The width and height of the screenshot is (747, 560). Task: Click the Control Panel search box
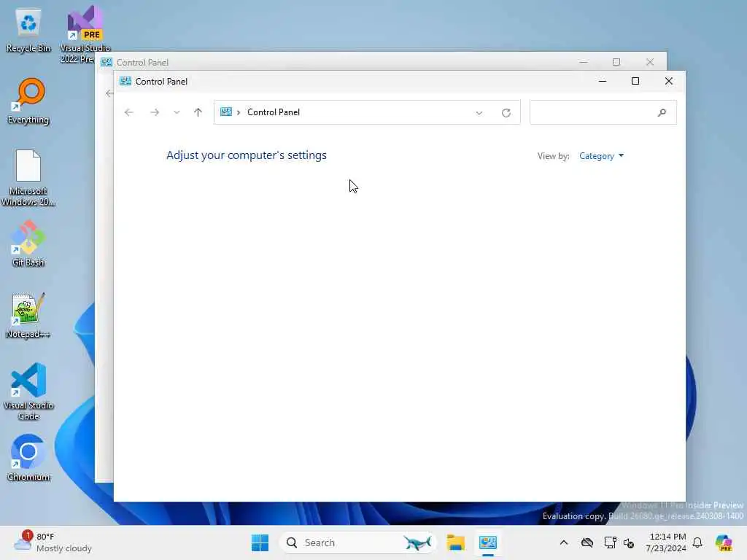click(603, 112)
